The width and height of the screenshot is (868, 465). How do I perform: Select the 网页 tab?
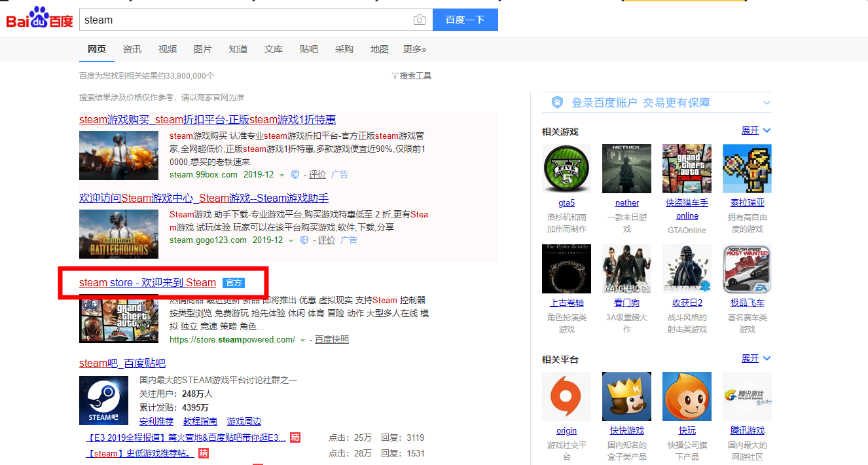[97, 49]
